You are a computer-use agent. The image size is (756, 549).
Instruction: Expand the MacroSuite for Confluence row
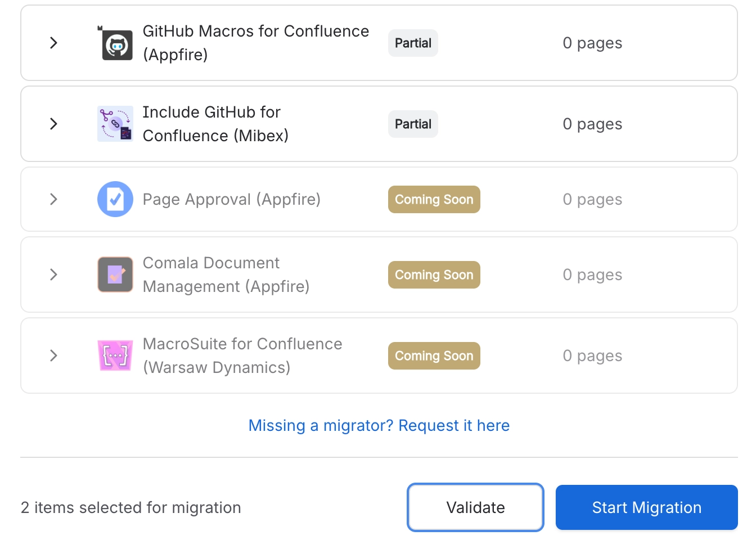(x=53, y=355)
